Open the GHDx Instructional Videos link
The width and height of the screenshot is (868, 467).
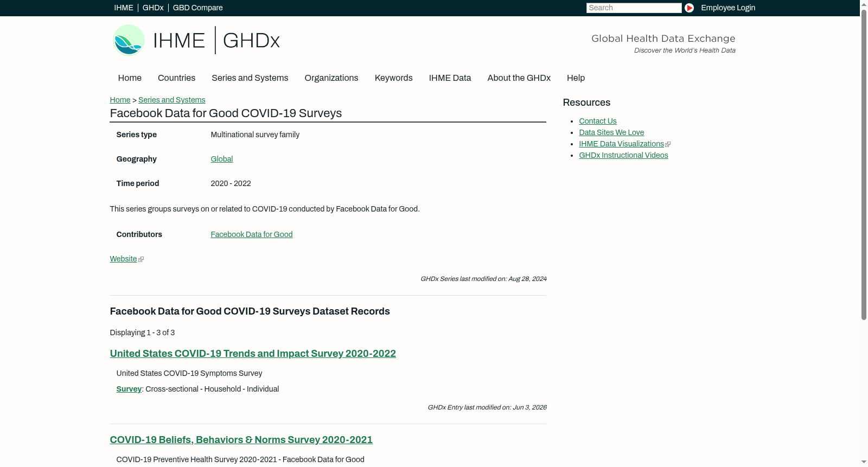[623, 155]
